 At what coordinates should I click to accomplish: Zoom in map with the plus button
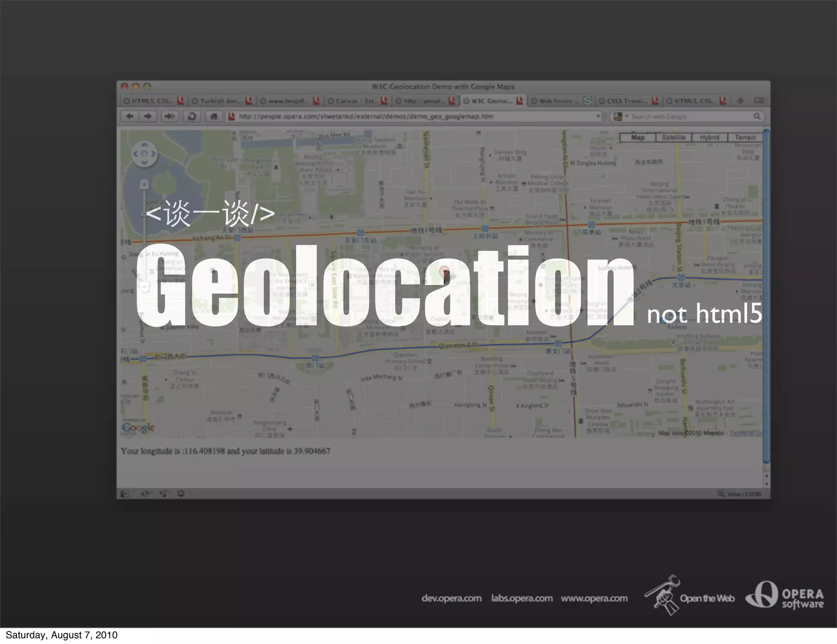point(144,185)
